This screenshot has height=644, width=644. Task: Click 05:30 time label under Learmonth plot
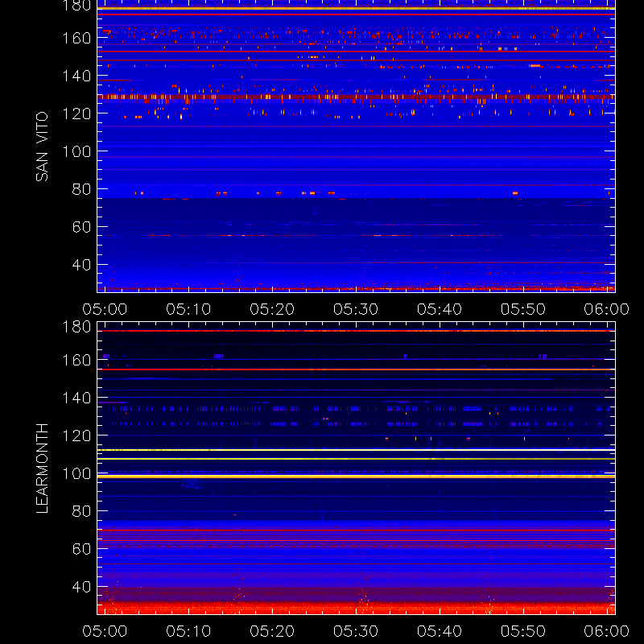tap(356, 631)
